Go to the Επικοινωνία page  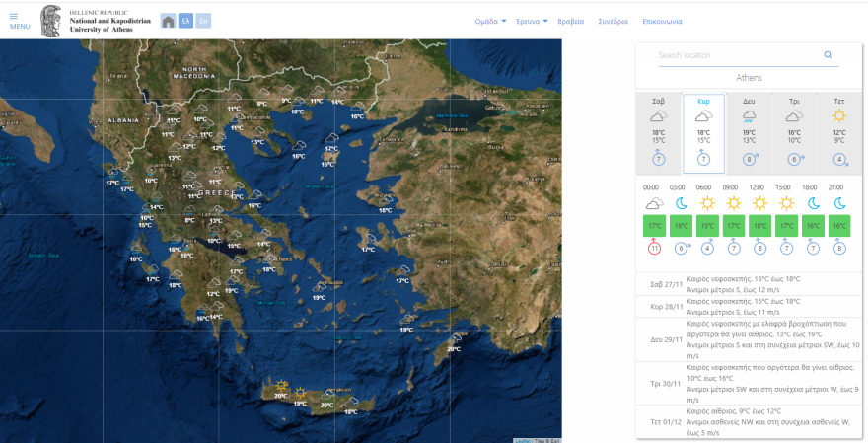662,21
